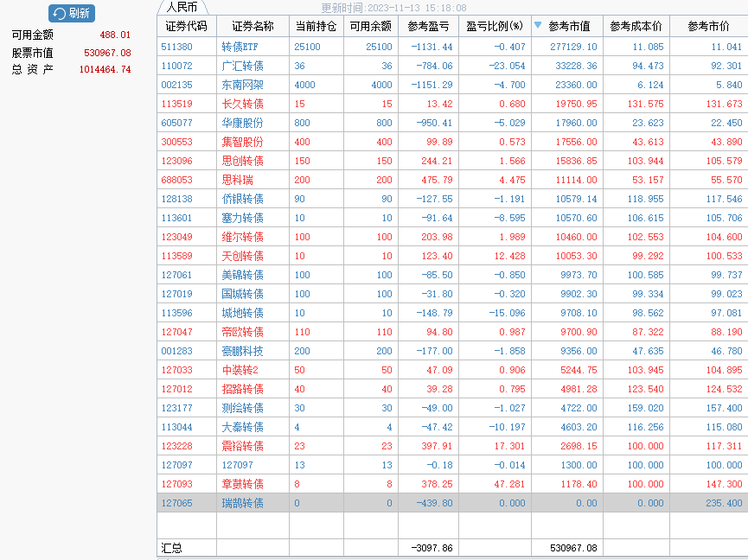Click the 更新时间 timestamp text
The height and width of the screenshot is (560, 748).
(393, 8)
